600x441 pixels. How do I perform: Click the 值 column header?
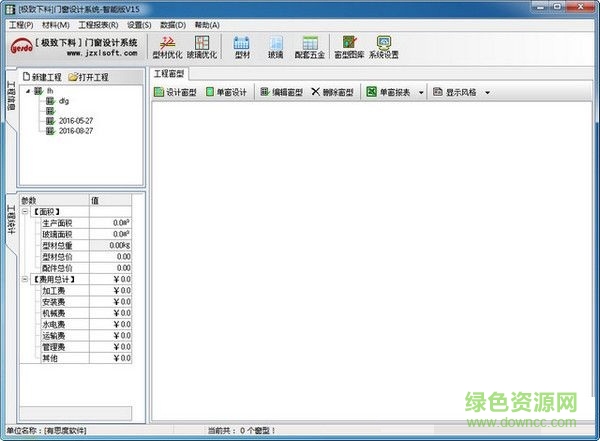coord(111,200)
